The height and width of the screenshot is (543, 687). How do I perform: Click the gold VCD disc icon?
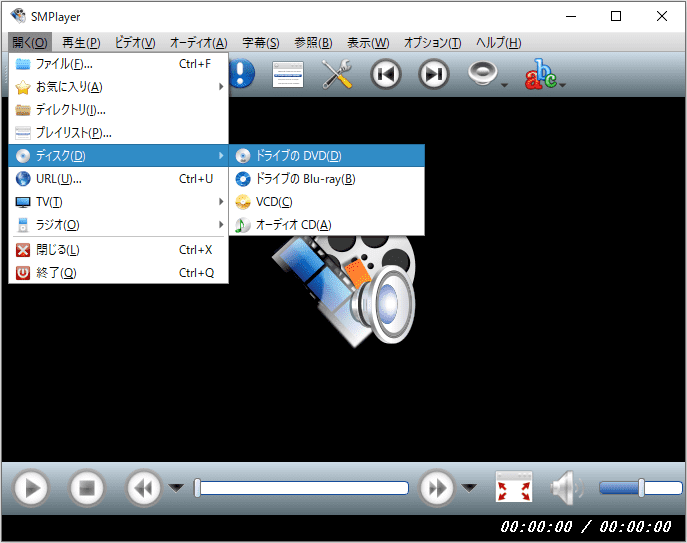click(243, 202)
